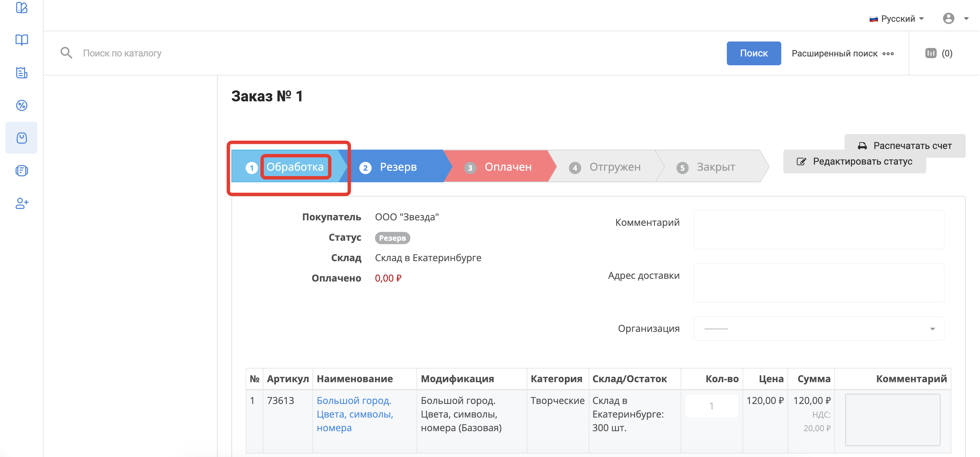Click the price list document sidebar icon
Image resolution: width=980 pixels, height=457 pixels.
[x=22, y=73]
